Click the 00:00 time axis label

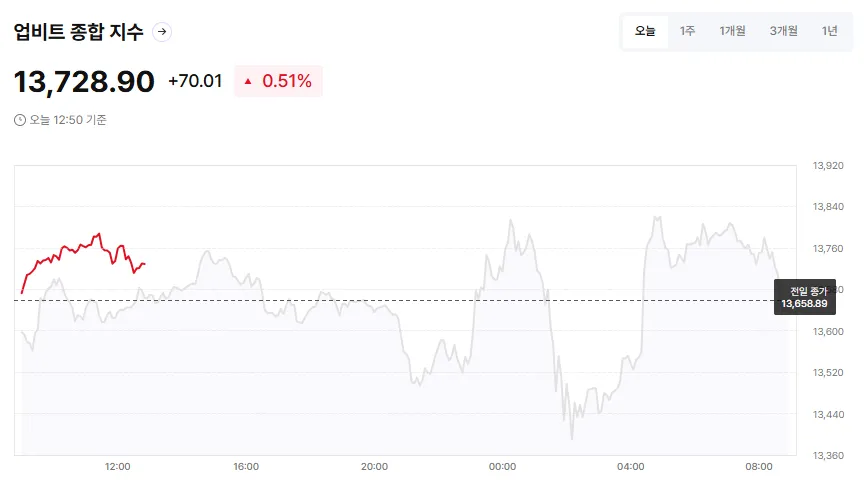tap(502, 467)
